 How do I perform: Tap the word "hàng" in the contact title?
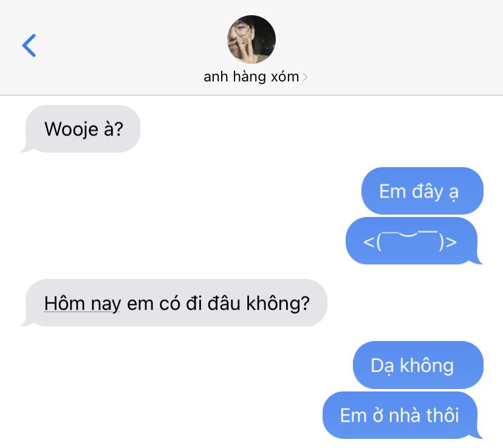(x=249, y=77)
